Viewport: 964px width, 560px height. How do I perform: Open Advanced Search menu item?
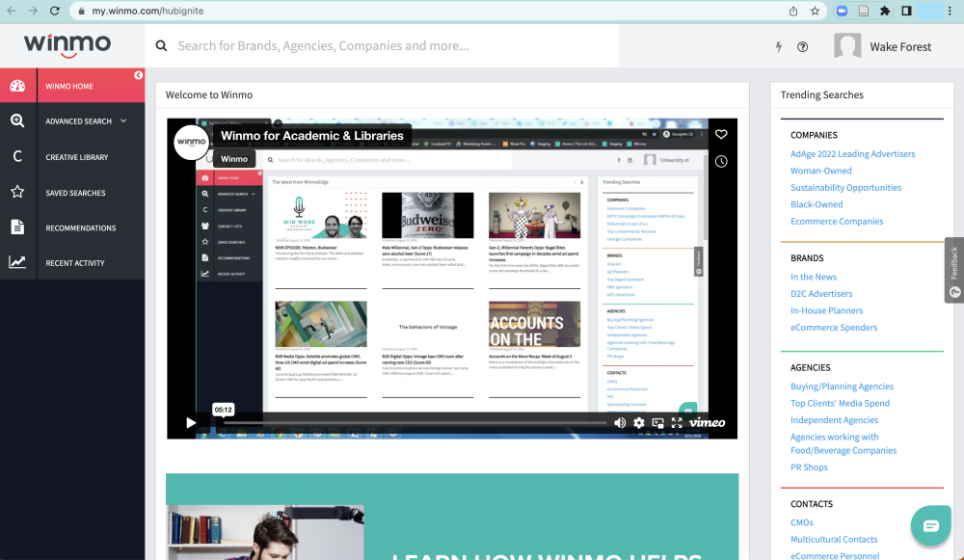click(x=79, y=121)
